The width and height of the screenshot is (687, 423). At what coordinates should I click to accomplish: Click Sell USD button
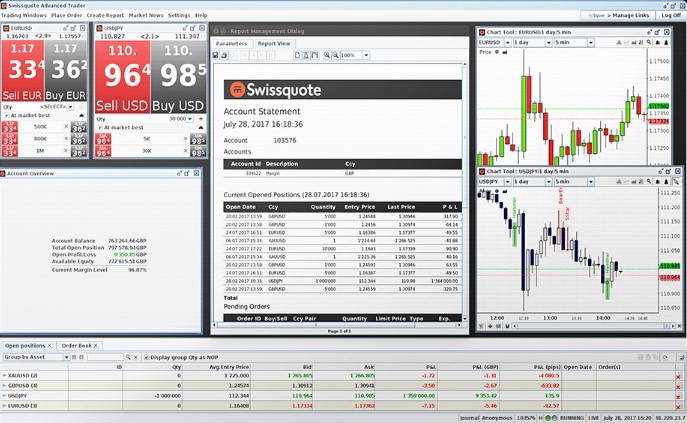pyautogui.click(x=122, y=77)
